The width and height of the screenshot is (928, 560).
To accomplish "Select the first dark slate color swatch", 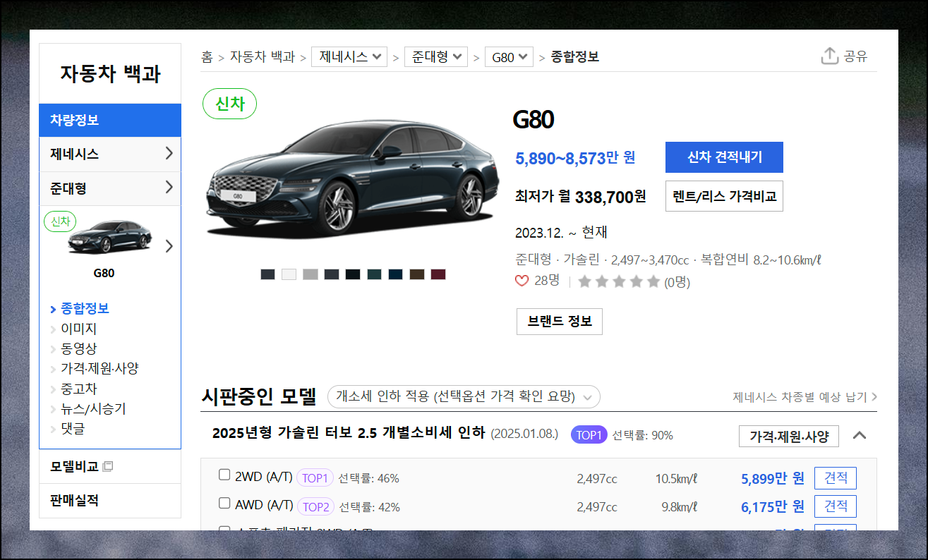I will pos(267,274).
